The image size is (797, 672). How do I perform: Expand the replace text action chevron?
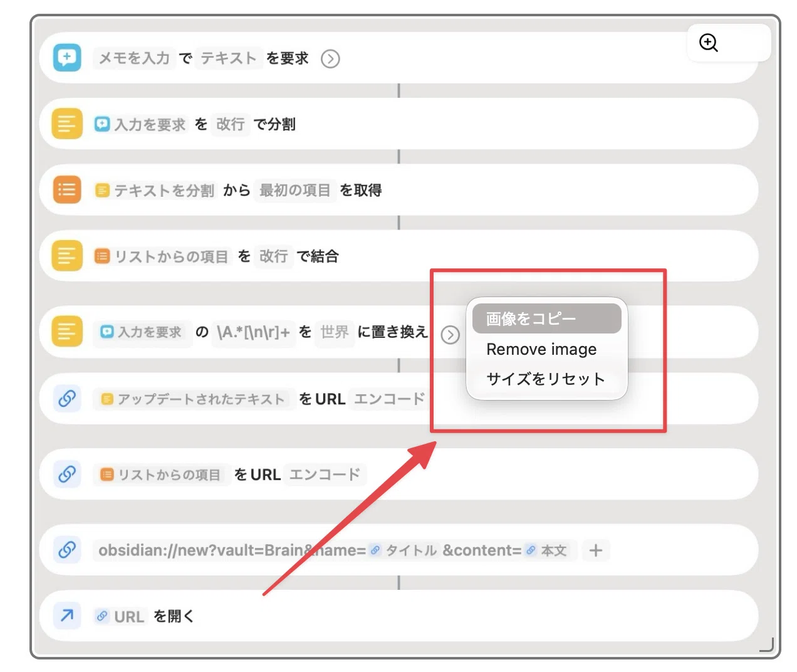[450, 335]
